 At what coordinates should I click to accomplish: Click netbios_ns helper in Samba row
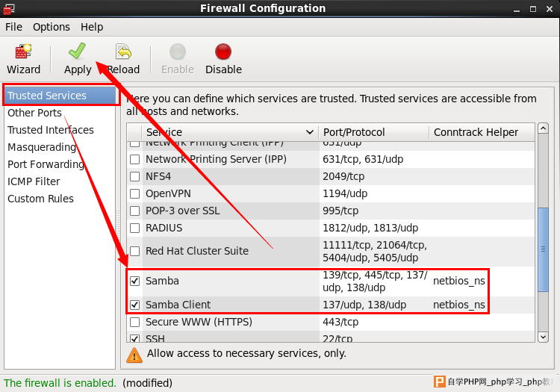[x=459, y=281]
